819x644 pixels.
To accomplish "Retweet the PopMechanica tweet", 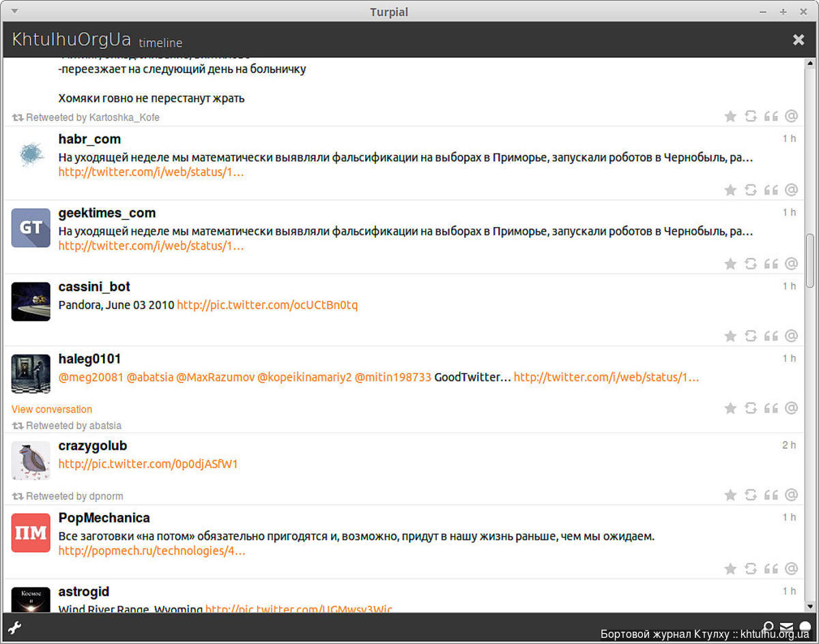I will 751,568.
